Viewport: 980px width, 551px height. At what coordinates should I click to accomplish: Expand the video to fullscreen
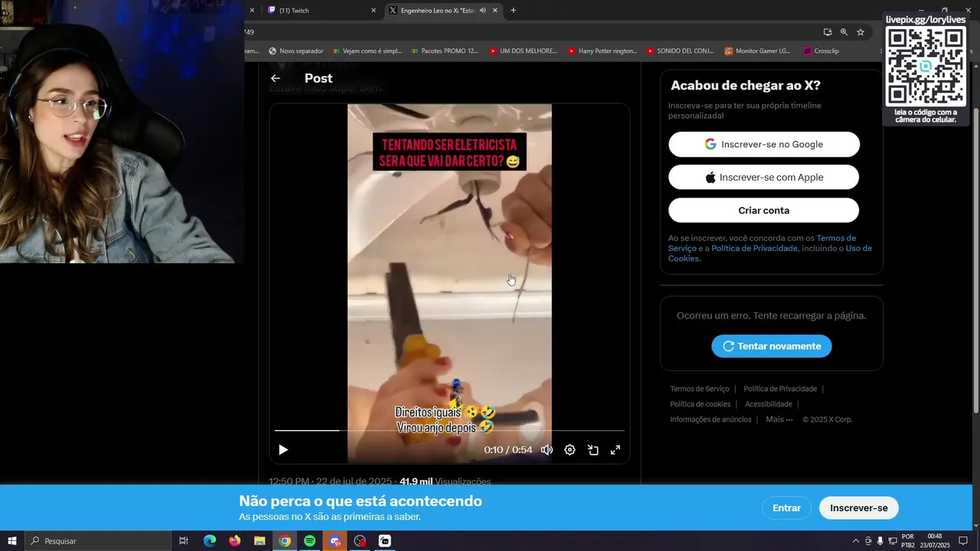[x=615, y=450]
